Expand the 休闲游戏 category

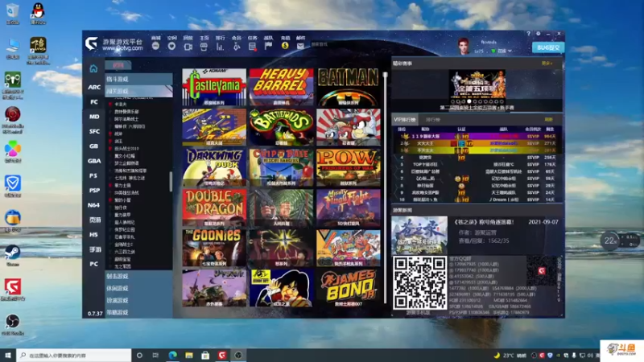click(138, 289)
